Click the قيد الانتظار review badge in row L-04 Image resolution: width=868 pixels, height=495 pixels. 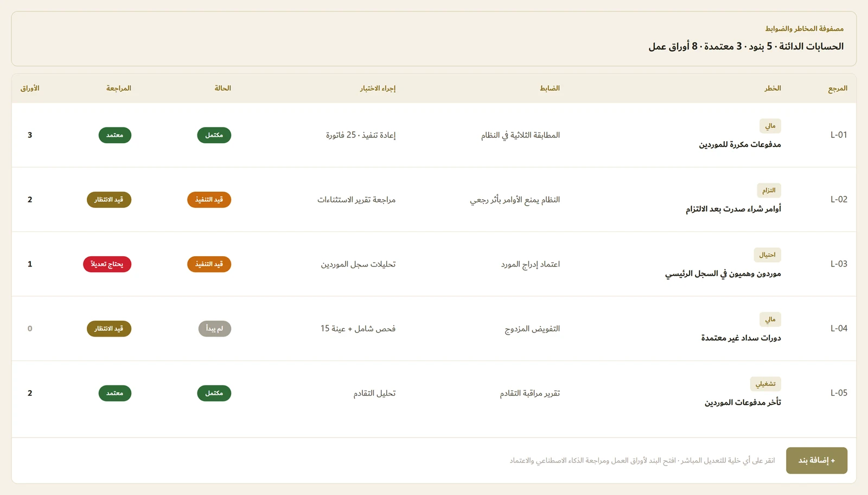pyautogui.click(x=109, y=329)
